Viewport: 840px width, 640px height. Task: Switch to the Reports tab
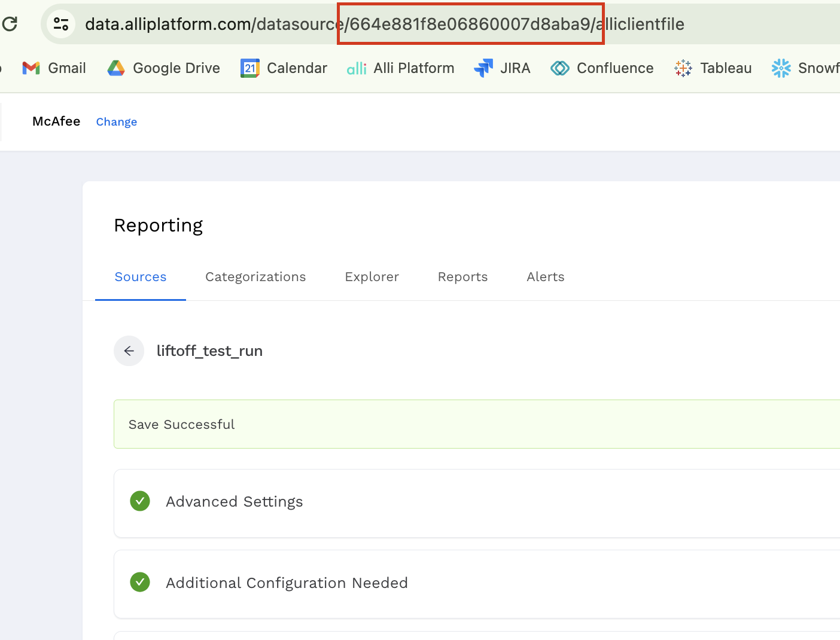coord(462,277)
